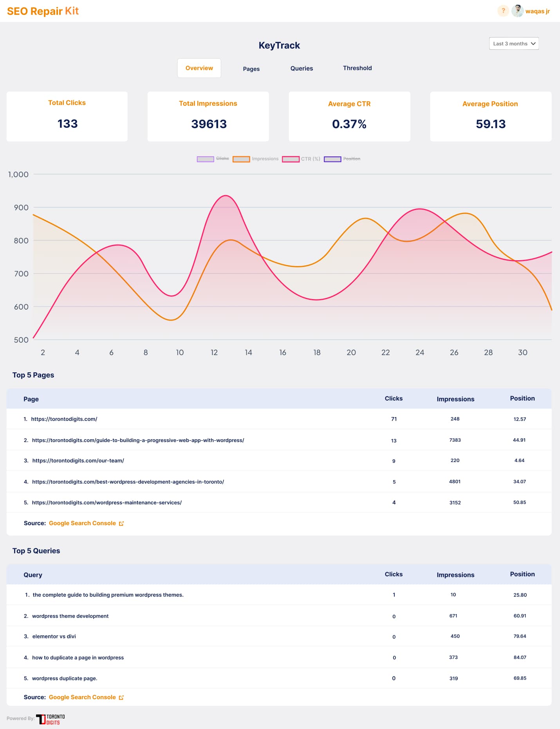Open the progressive-web-app-with-wordpress guide page link
Viewport: 560px width, 729px height.
pyautogui.click(x=138, y=440)
